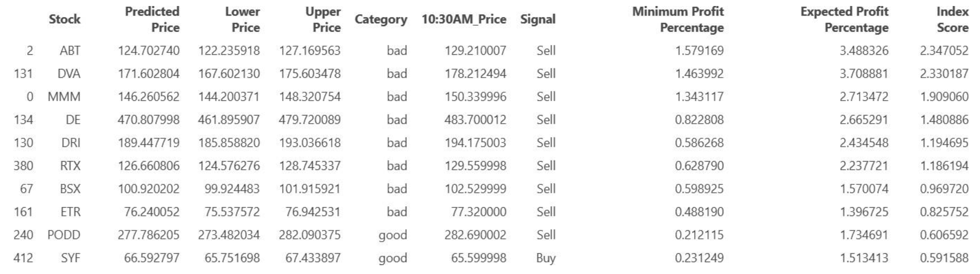Click the Stock column header

point(64,19)
